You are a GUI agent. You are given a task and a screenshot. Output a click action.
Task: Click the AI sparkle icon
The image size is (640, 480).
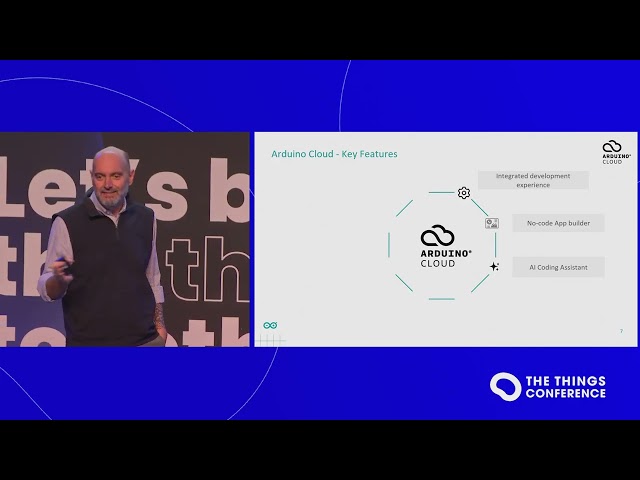[494, 267]
